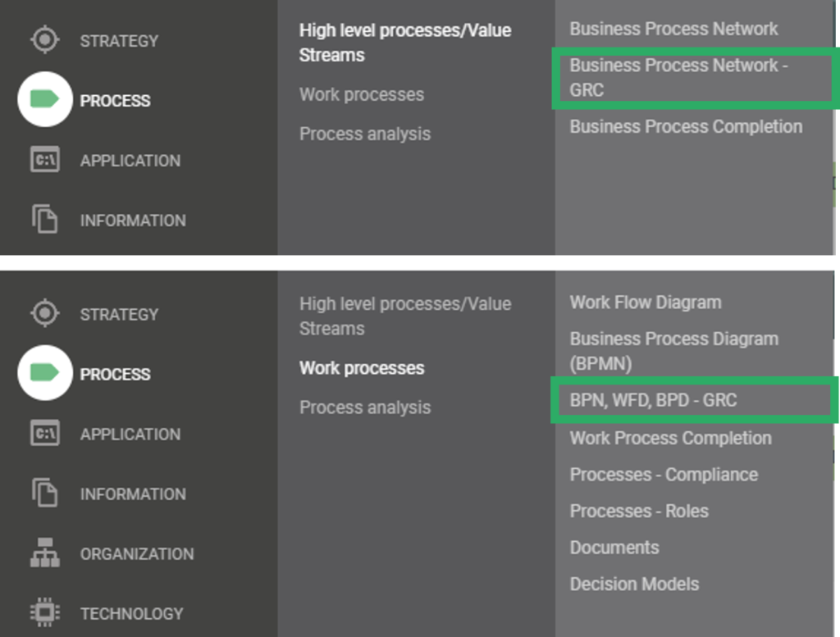Viewport: 840px width, 637px height.
Task: Select the Strategy icon in lower sidebar
Action: [44, 313]
